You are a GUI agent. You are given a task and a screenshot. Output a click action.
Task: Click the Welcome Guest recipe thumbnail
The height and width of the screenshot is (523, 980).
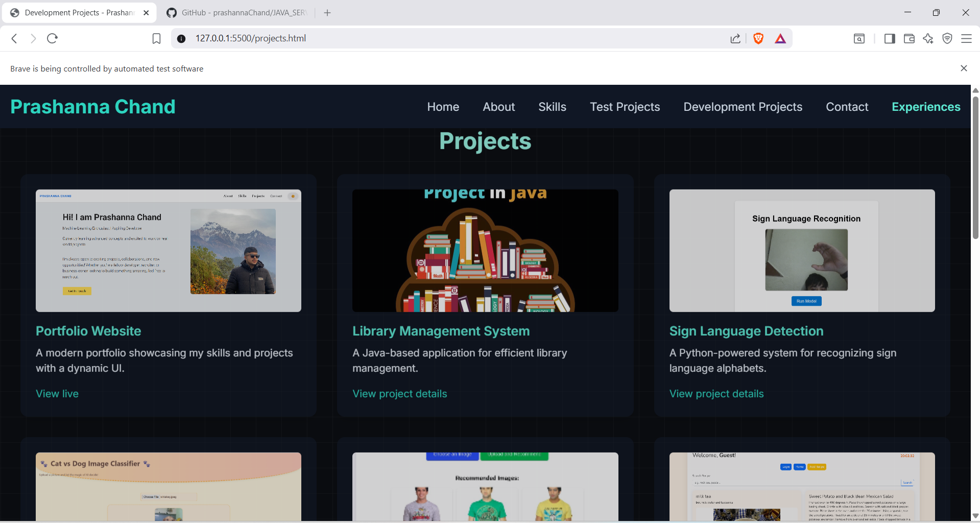[802, 487]
